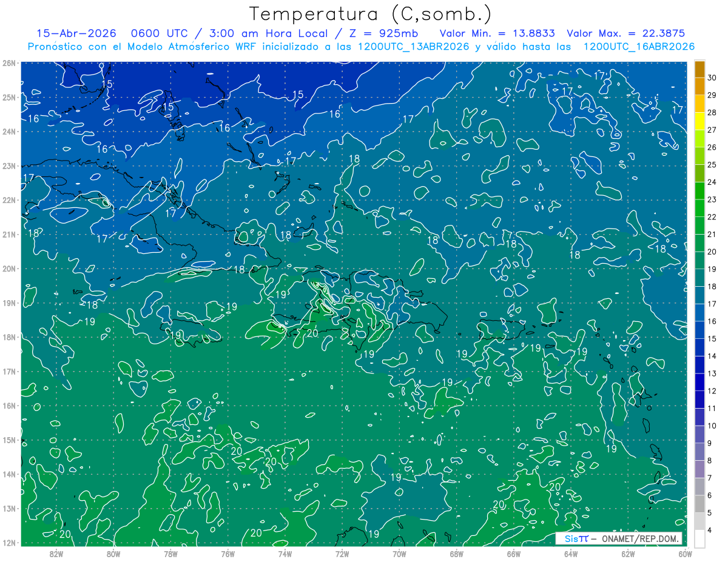Click the 82W longitude axis label

point(56,554)
